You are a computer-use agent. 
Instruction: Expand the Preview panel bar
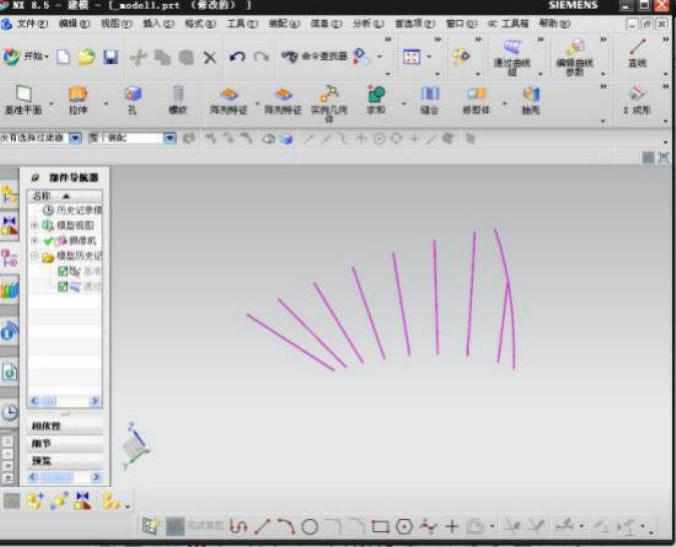click(x=65, y=461)
